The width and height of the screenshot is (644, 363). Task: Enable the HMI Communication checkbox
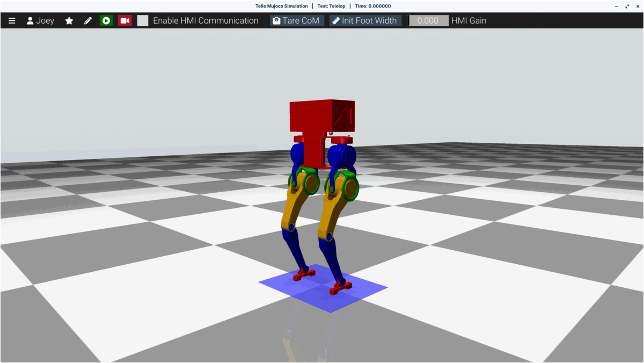(x=143, y=21)
